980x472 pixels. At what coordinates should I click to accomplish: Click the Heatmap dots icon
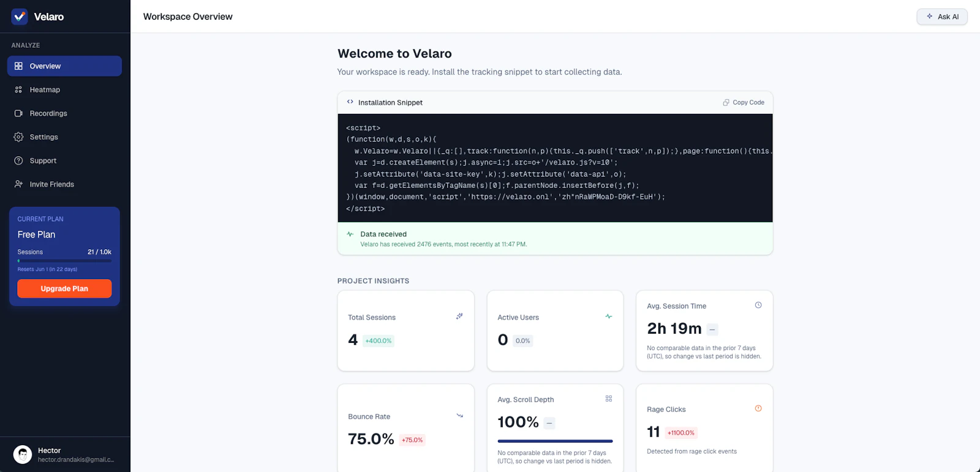(18, 89)
